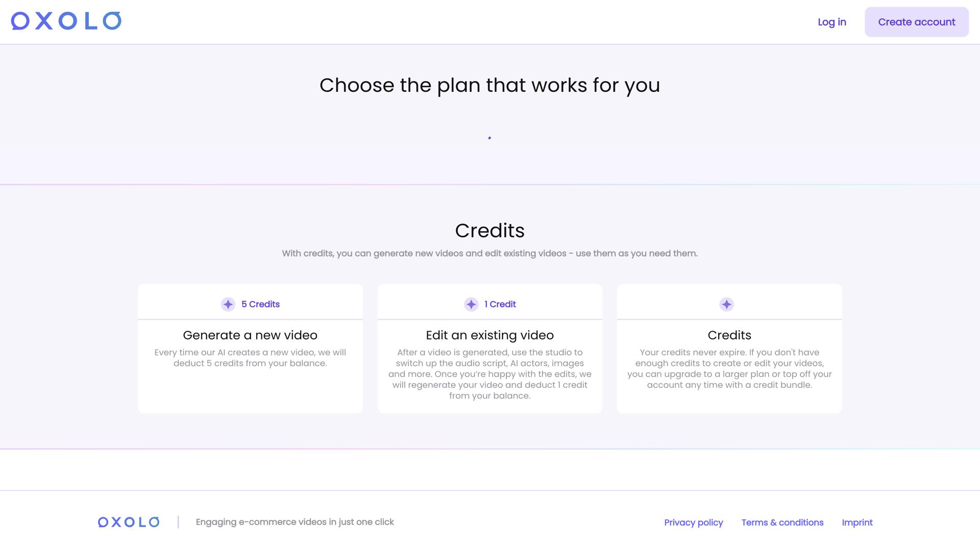Screen dimensions: 980x551
Task: Click the sparkle icon beside 5 Credits
Action: (x=228, y=305)
